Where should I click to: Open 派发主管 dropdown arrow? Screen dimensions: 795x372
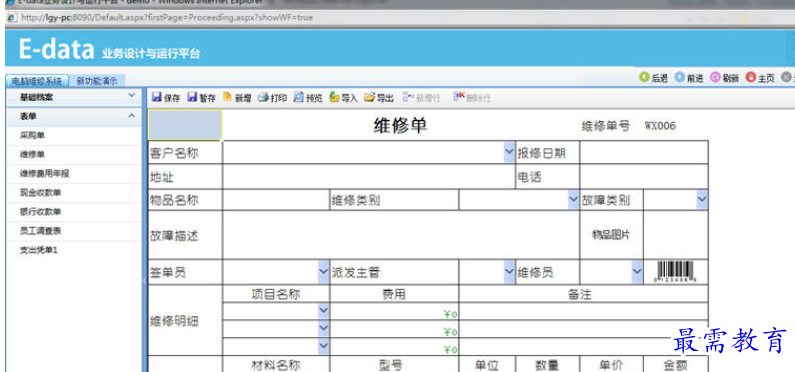pyautogui.click(x=509, y=272)
